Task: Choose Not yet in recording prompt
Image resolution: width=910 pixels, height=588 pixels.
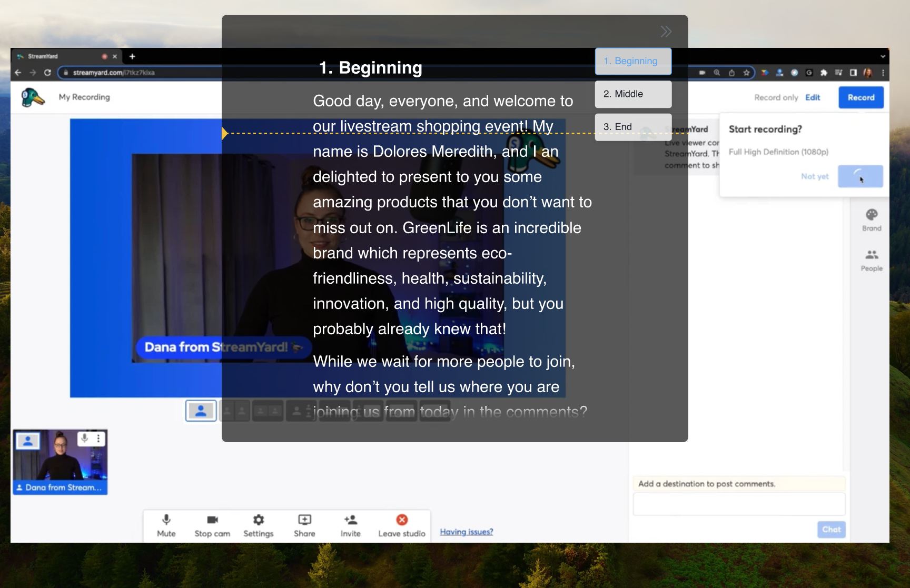Action: [x=815, y=176]
